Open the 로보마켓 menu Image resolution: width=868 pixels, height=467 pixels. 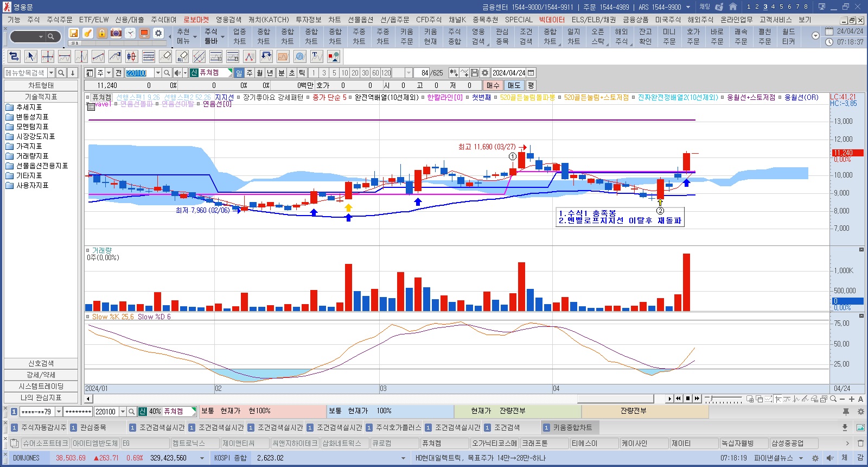pyautogui.click(x=196, y=20)
